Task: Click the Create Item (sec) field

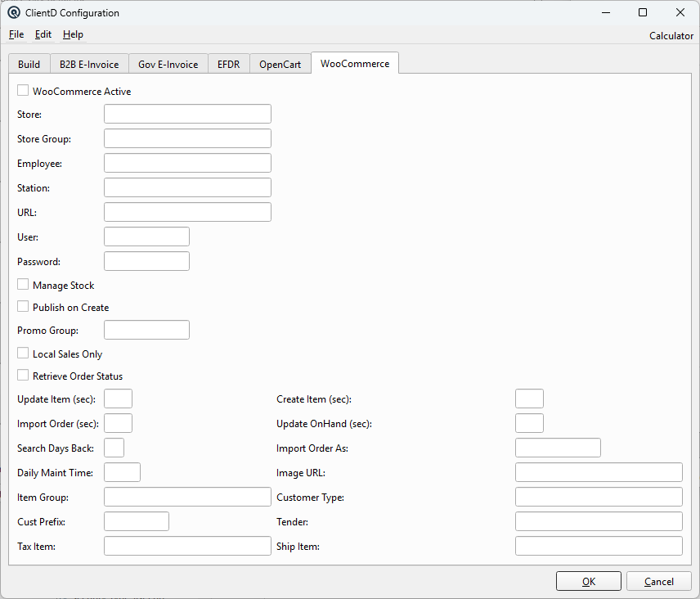Action: pyautogui.click(x=529, y=399)
